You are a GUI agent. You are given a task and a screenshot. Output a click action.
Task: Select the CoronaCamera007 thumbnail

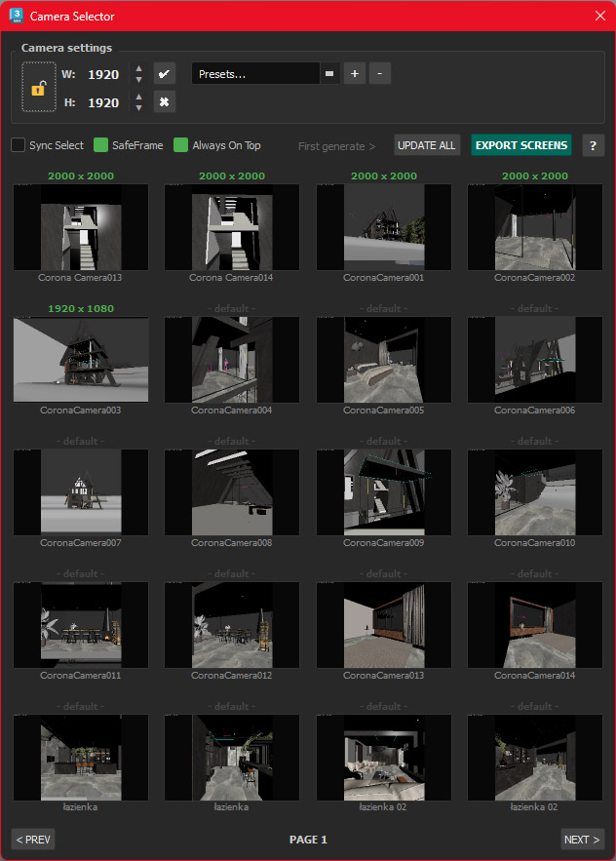[81, 492]
